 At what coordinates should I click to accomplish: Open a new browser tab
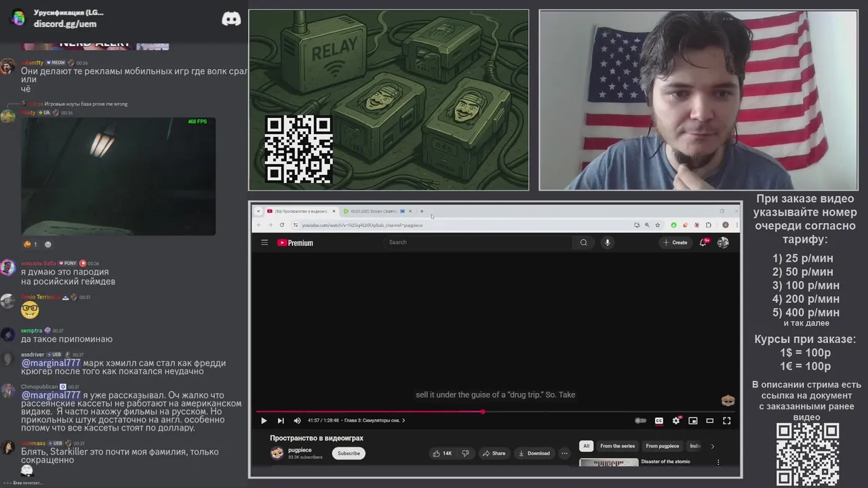(422, 211)
